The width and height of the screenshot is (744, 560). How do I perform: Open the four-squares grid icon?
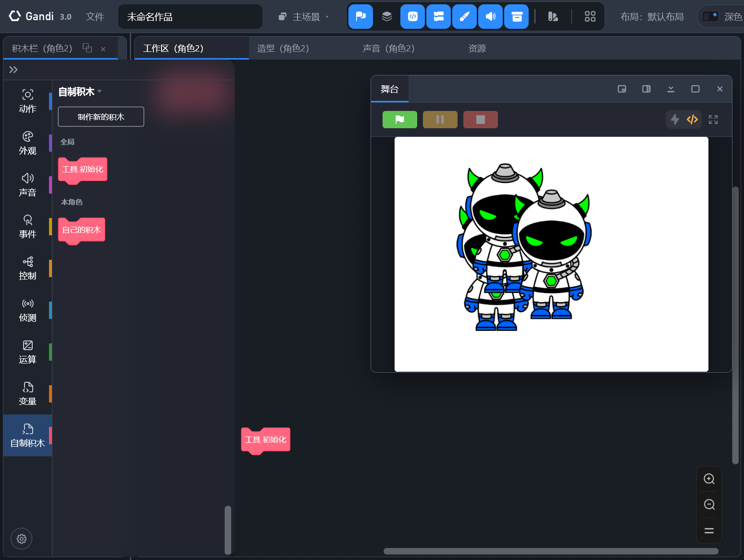click(x=590, y=17)
